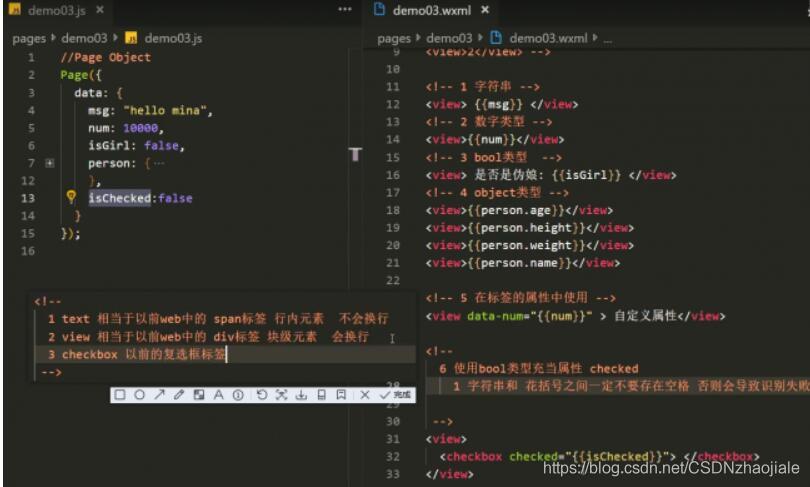Click the num value 10000
This screenshot has height=487, width=810.
[x=141, y=128]
